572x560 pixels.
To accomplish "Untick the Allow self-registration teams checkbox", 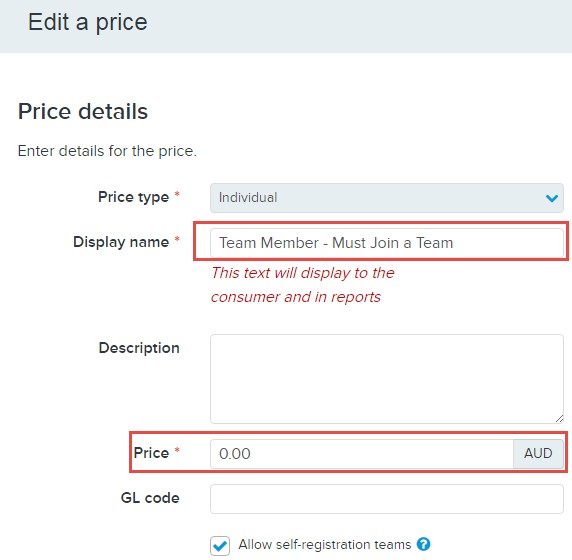I will [x=220, y=546].
